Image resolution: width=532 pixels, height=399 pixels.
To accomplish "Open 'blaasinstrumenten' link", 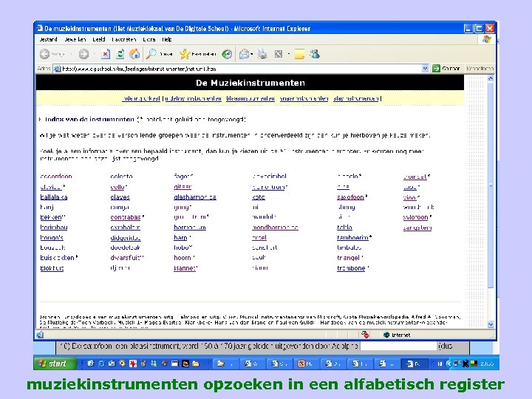I will click(250, 98).
